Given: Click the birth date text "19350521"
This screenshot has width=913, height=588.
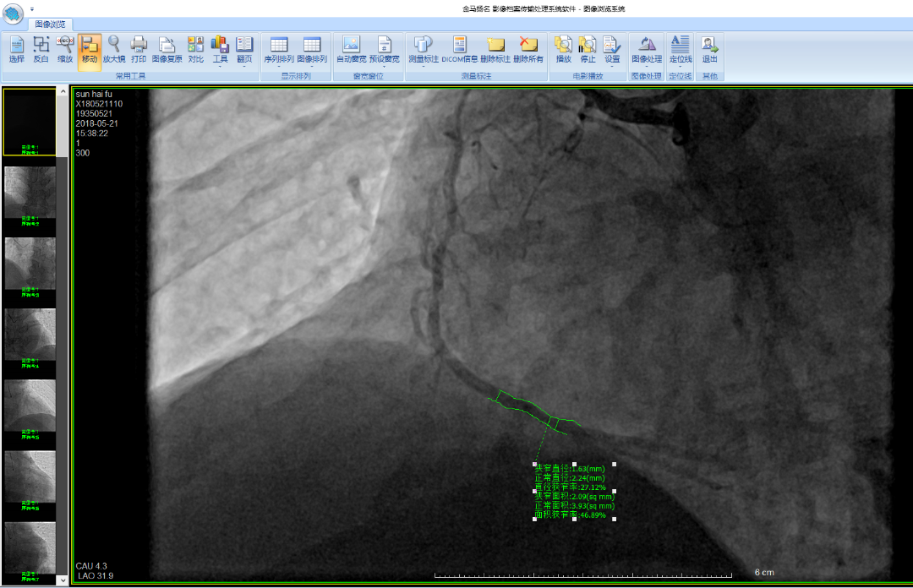Looking at the screenshot, I should 94,113.
